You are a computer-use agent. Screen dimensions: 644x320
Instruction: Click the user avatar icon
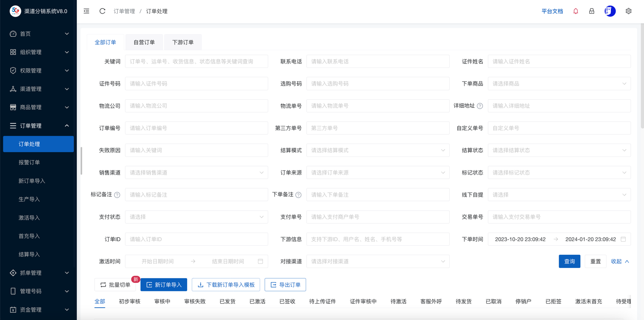[610, 11]
